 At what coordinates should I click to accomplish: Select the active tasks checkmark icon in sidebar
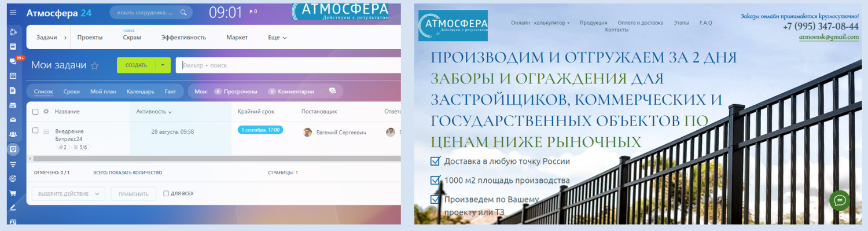13,149
